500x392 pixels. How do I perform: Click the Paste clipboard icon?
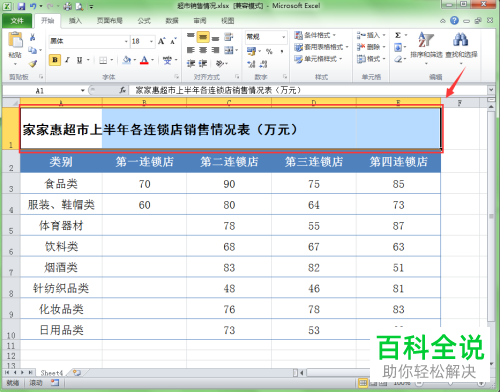pos(15,40)
